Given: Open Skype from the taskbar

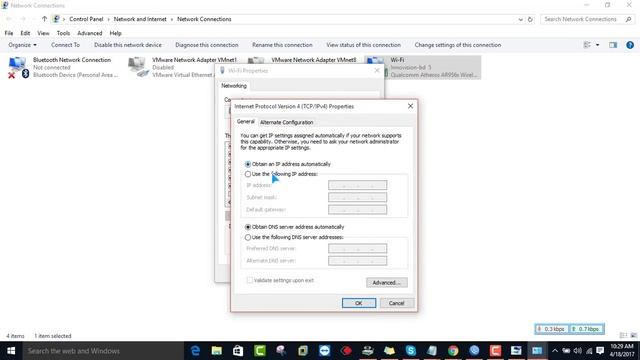Looking at the screenshot, I should 411,351.
